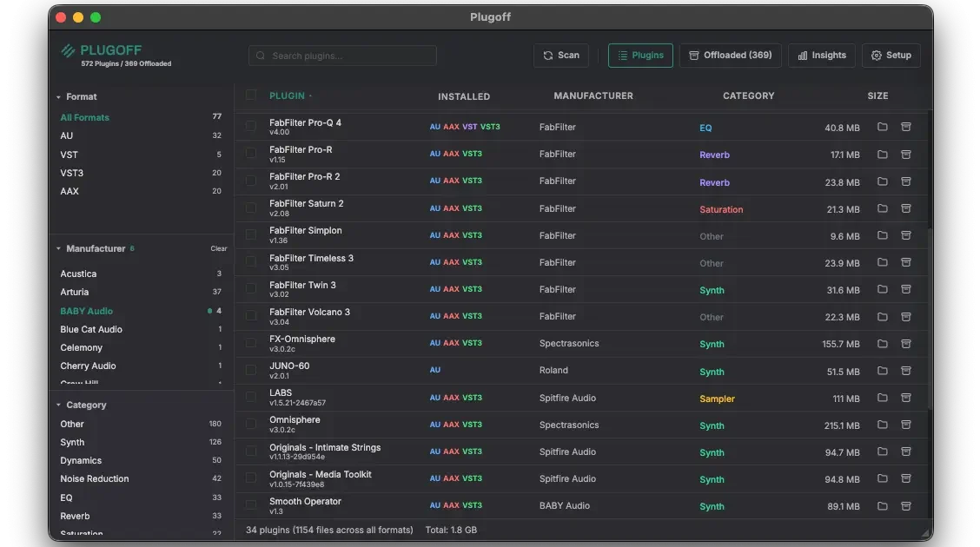Click the offload bin icon for FabFilter Saturn 2
The image size is (980, 547).
tap(906, 208)
